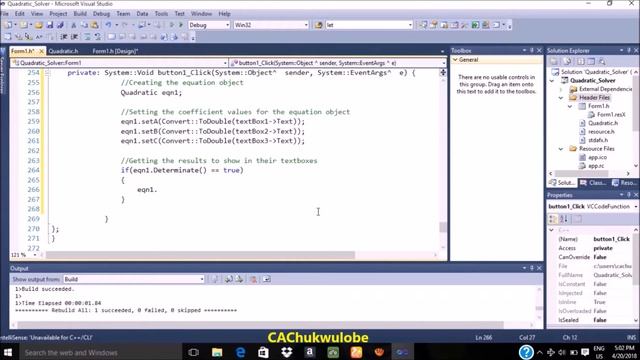Click the Add New Item toolbar icon
The image size is (640, 360).
click(x=24, y=25)
